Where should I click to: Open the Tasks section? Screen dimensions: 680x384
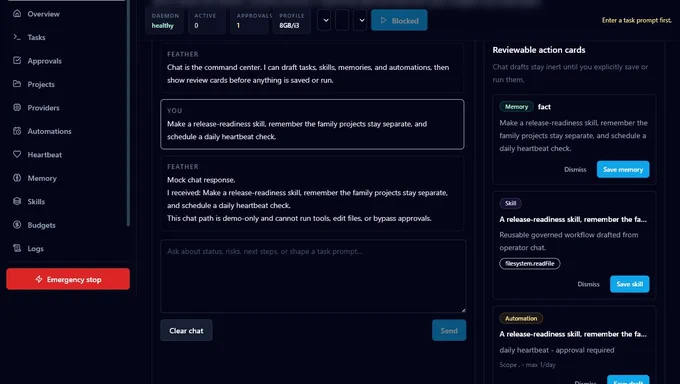pos(36,37)
